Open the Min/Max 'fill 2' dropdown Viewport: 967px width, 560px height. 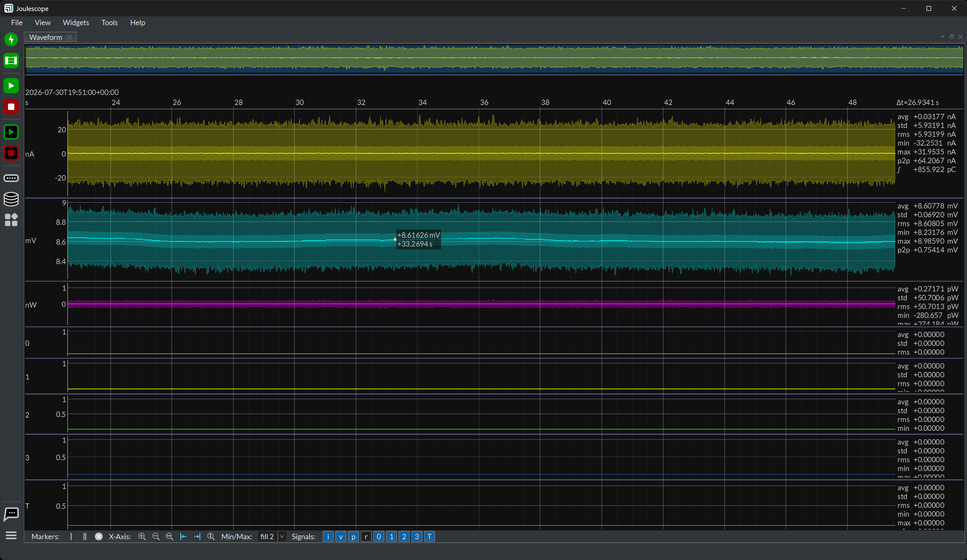click(x=272, y=537)
